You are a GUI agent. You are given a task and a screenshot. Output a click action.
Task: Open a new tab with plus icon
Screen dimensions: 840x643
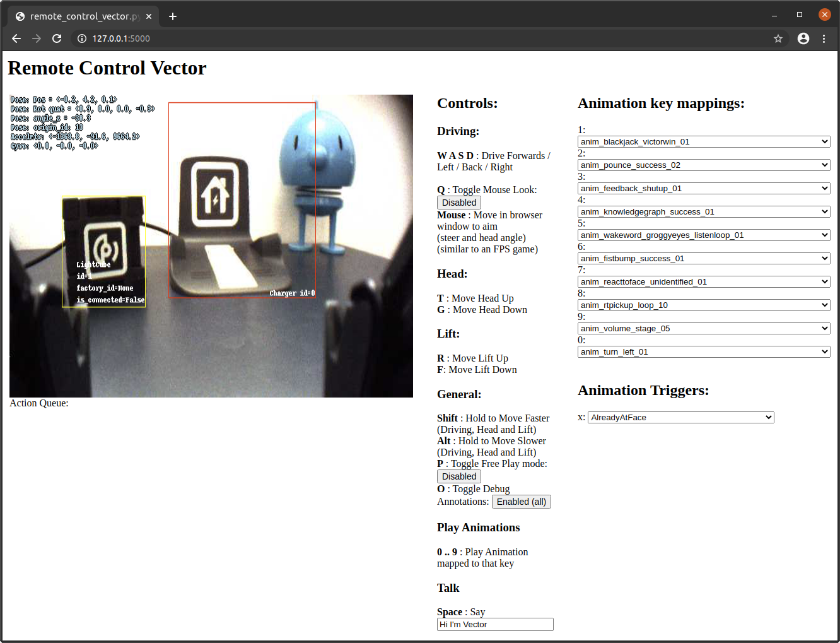point(173,16)
